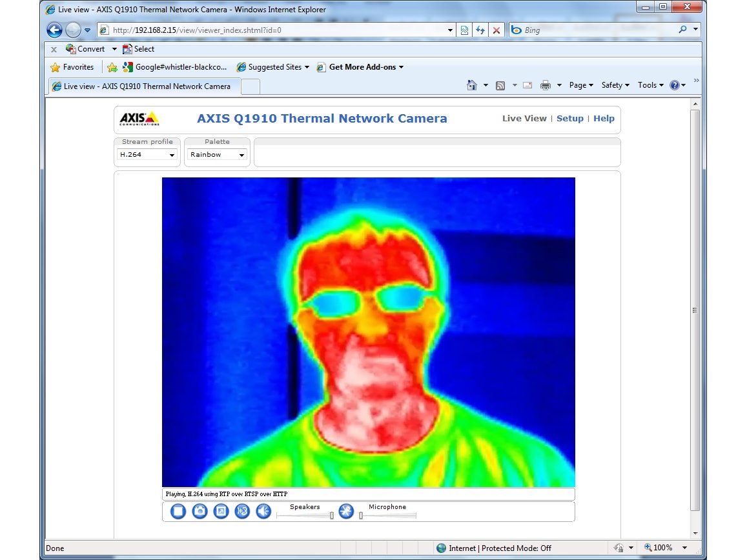Viewport: 747px width, 560px height.
Task: Open the Favorites star button
Action: tap(72, 67)
